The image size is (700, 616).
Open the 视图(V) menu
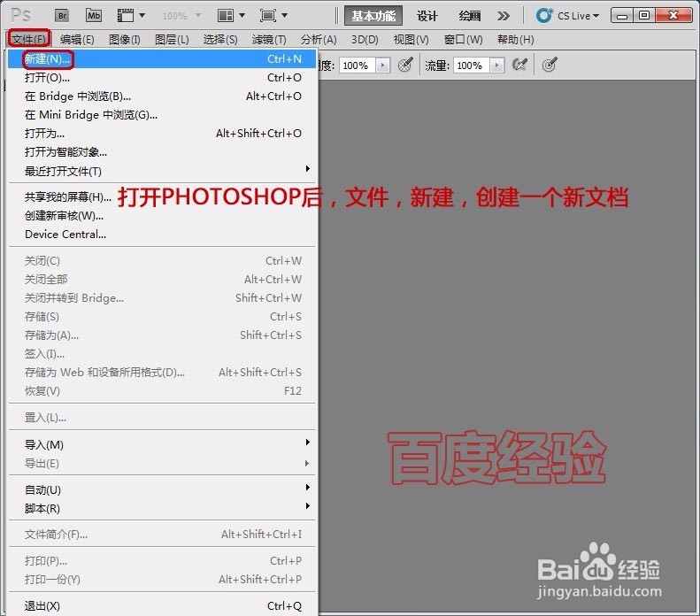(411, 39)
